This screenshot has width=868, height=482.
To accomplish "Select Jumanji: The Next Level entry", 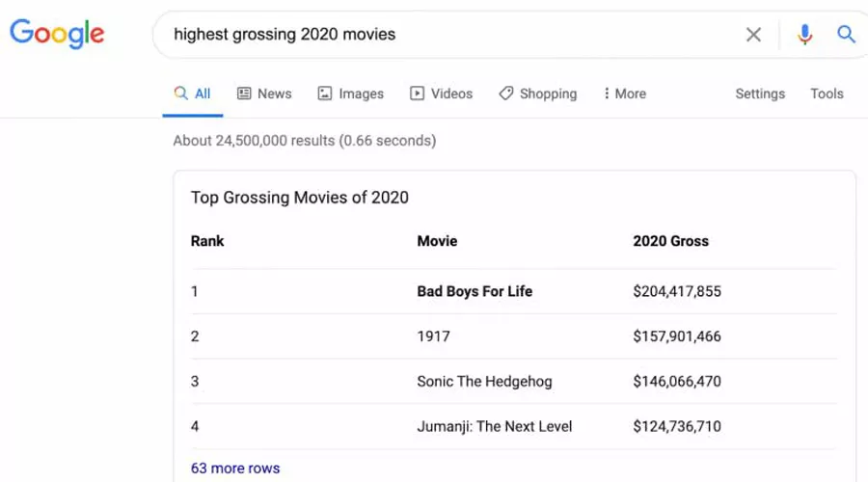I will coord(494,426).
